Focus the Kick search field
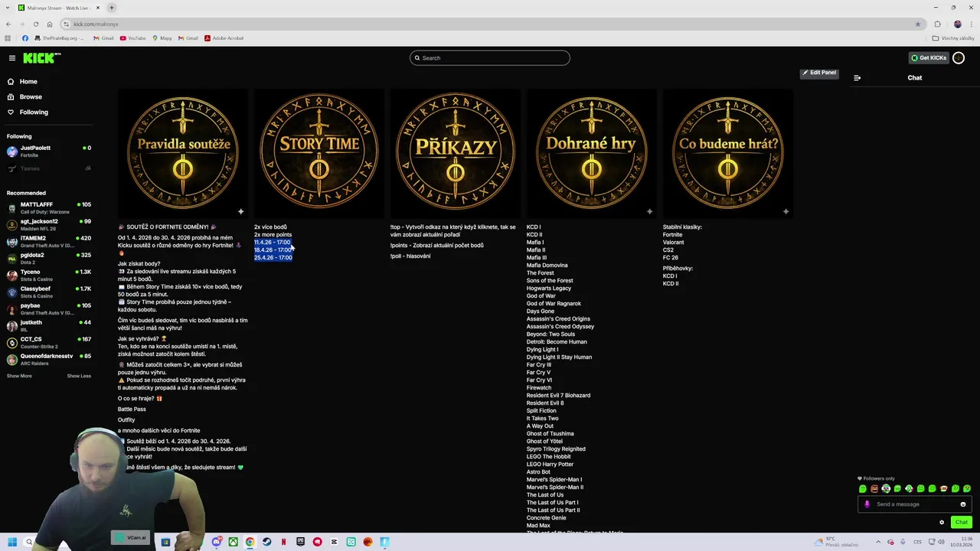 coord(490,58)
